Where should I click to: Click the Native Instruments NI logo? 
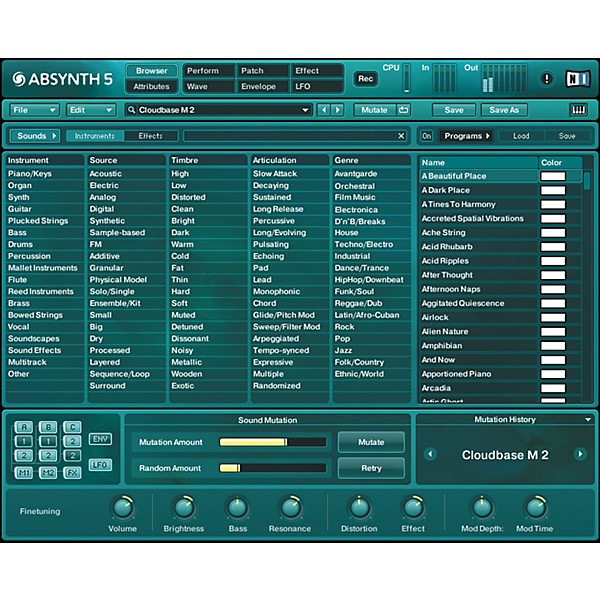tap(577, 79)
